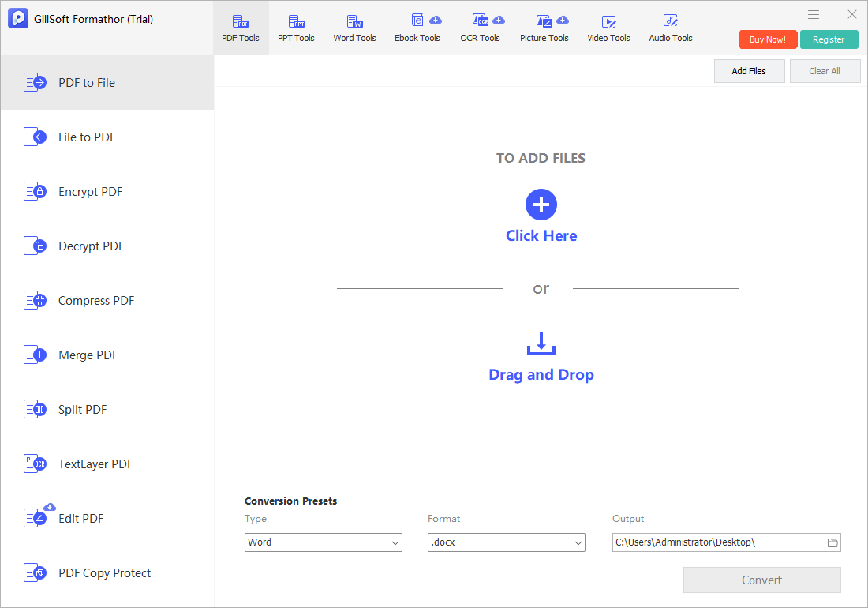Click the File to PDF sidebar icon
Viewport: 868px width, 608px height.
click(35, 137)
